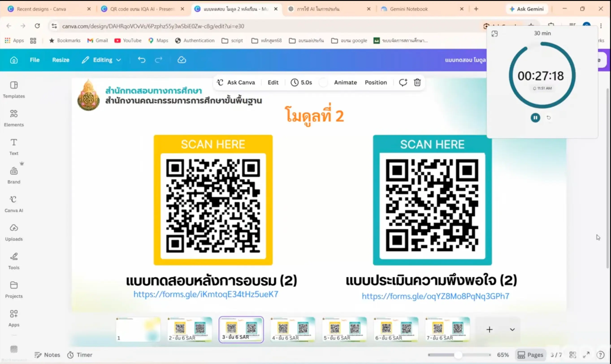This screenshot has width=611, height=364.
Task: Open the Notes panel
Action: pos(47,355)
